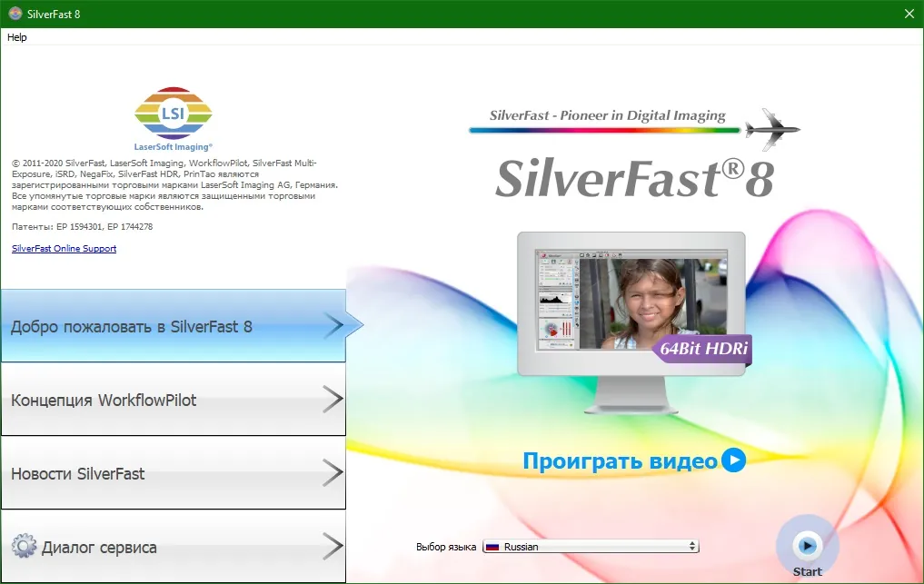Open the Help menu
Viewport: 924px width, 584px height.
pos(16,37)
